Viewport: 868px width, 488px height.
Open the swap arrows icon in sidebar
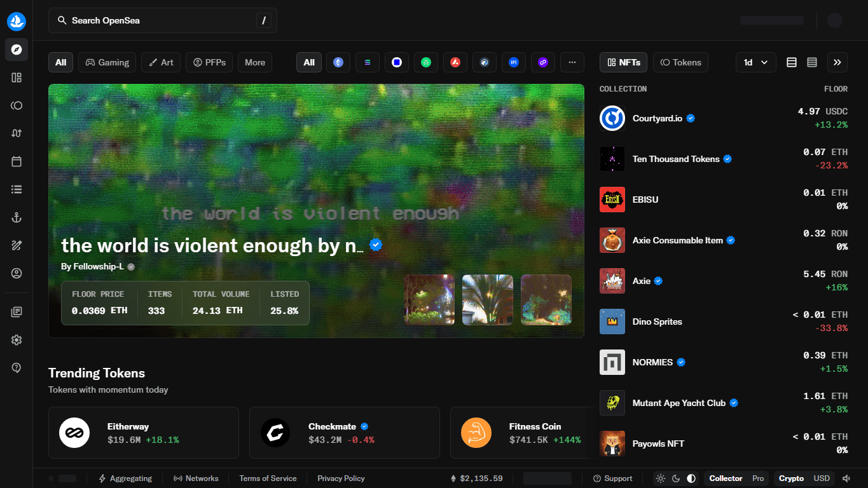17,133
